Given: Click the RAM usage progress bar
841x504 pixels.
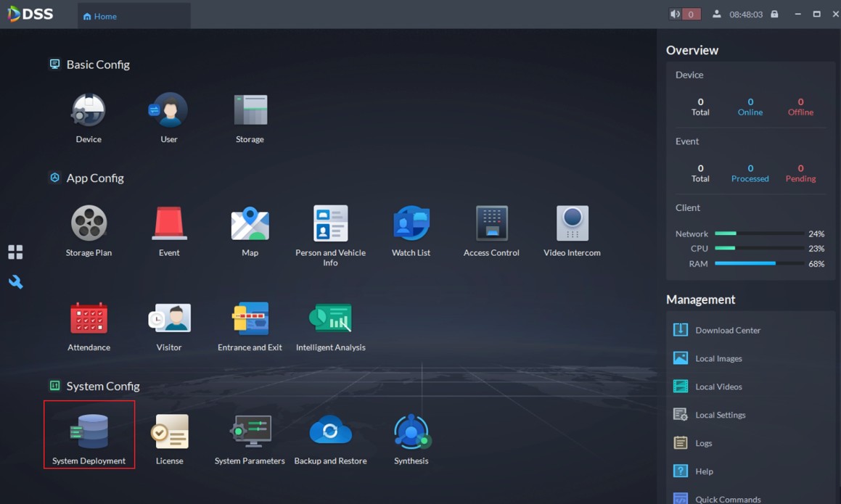Looking at the screenshot, I should click(759, 263).
